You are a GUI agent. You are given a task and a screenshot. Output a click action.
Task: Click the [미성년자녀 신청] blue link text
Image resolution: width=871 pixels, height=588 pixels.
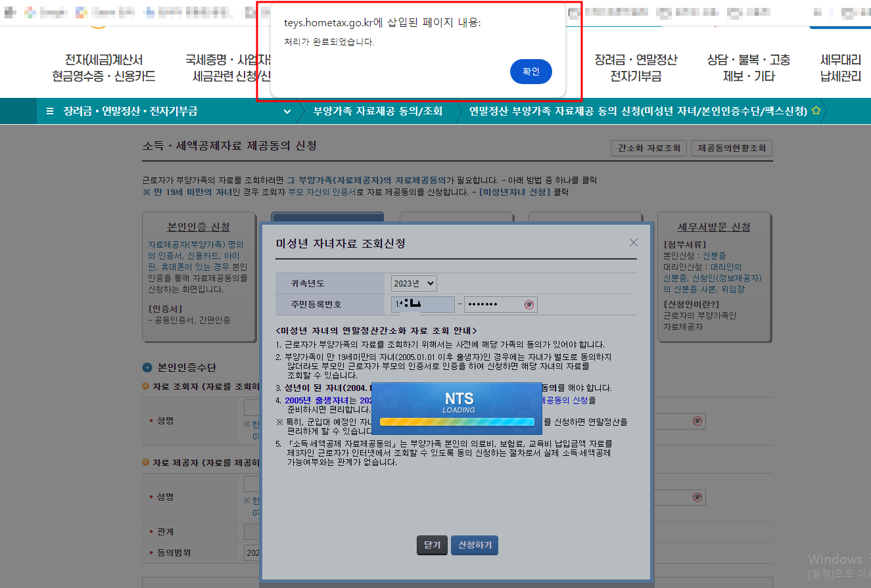514,192
